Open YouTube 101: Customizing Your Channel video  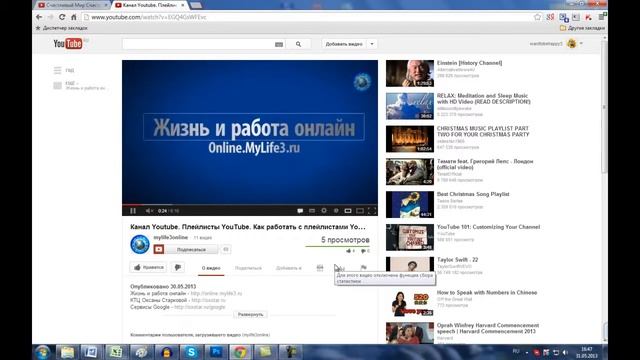[488, 227]
